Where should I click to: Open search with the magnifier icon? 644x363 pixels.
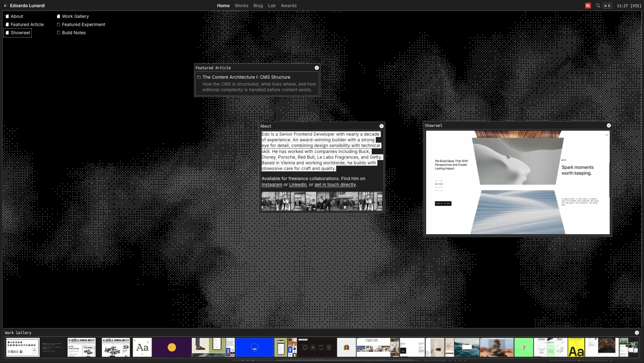click(598, 6)
